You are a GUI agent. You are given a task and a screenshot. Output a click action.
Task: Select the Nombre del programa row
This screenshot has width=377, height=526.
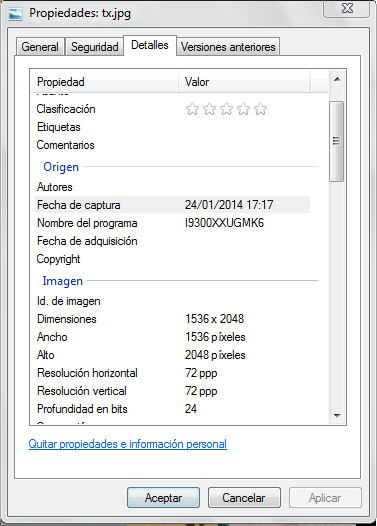point(173,223)
